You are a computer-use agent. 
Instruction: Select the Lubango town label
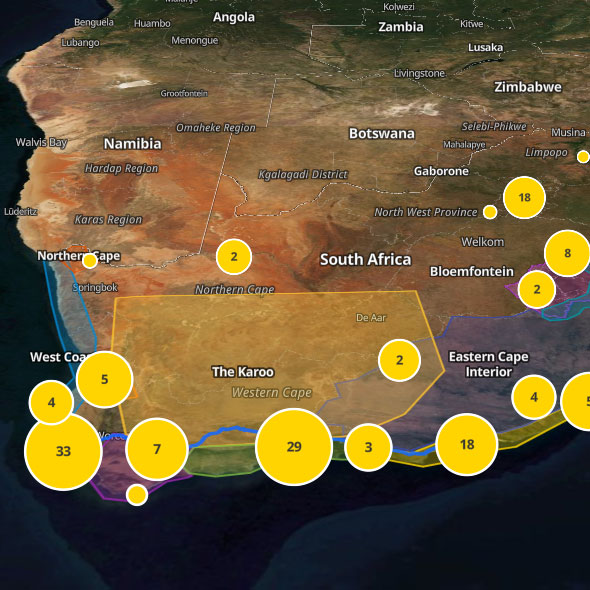tap(80, 43)
